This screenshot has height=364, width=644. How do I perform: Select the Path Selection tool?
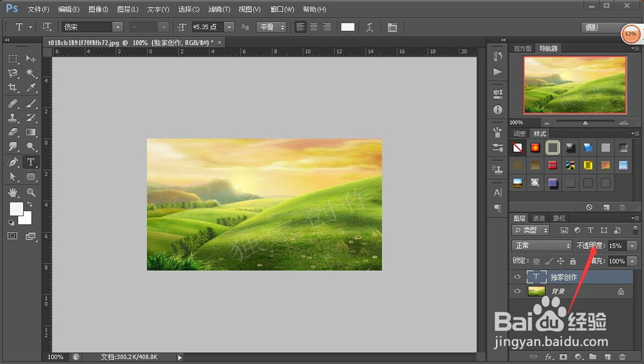tap(13, 177)
